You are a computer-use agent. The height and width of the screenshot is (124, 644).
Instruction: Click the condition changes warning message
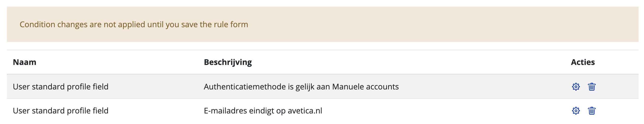pyautogui.click(x=134, y=25)
